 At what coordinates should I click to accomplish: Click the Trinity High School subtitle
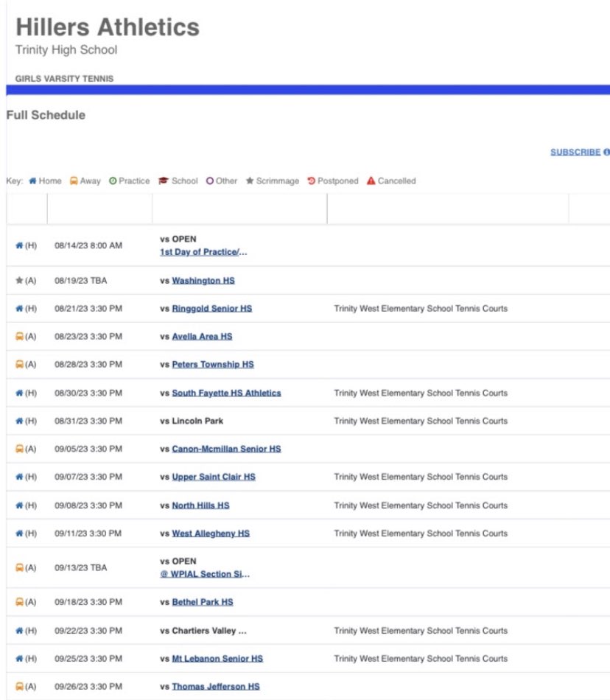point(66,49)
